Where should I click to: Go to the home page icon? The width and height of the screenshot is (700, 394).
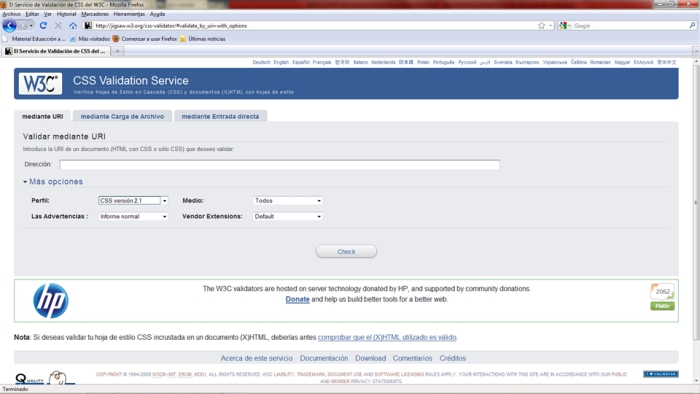tap(73, 26)
